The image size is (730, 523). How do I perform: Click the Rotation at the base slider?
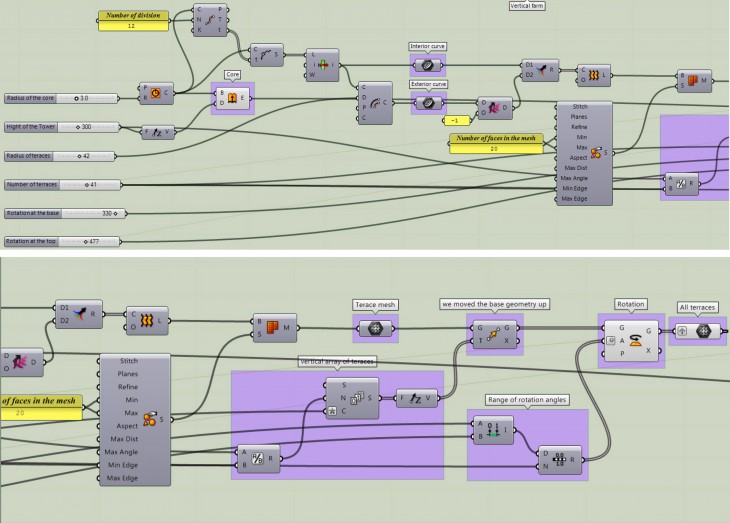tap(62, 213)
